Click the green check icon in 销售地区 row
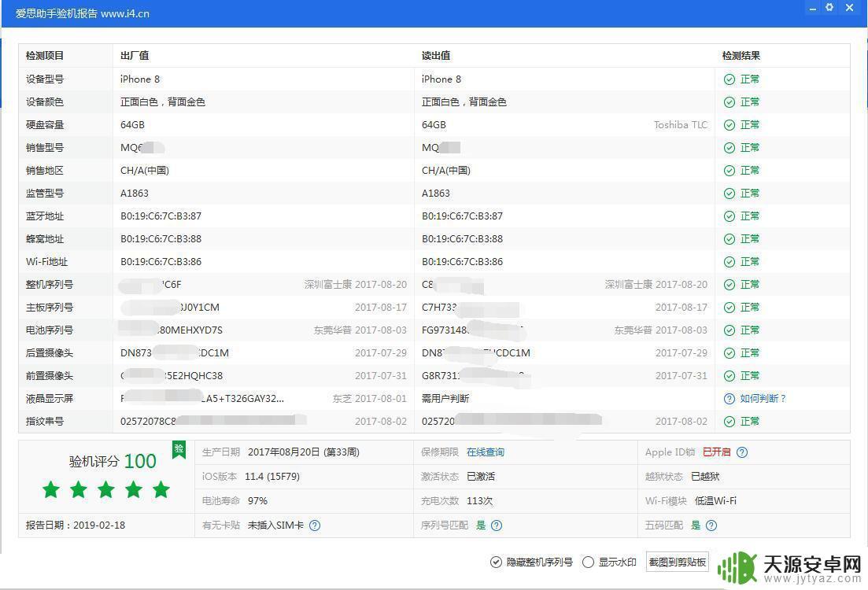 (729, 171)
